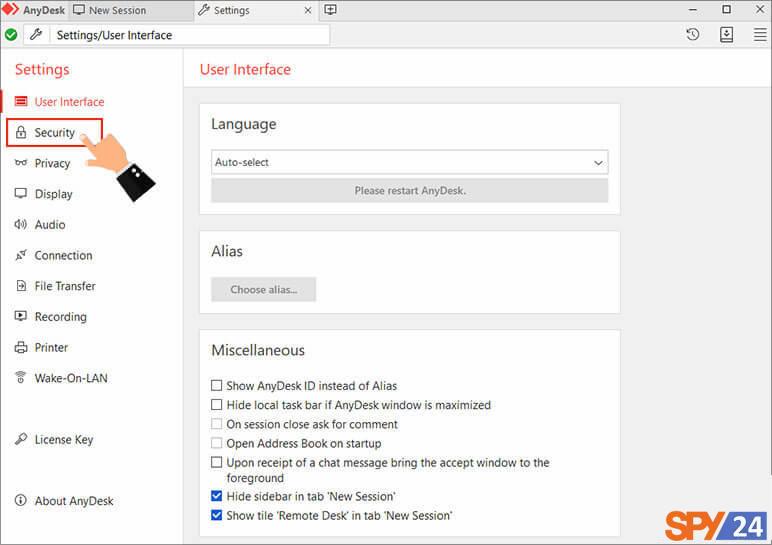772x545 pixels.
Task: Click the AnyDesk logo icon
Action: coord(10,9)
